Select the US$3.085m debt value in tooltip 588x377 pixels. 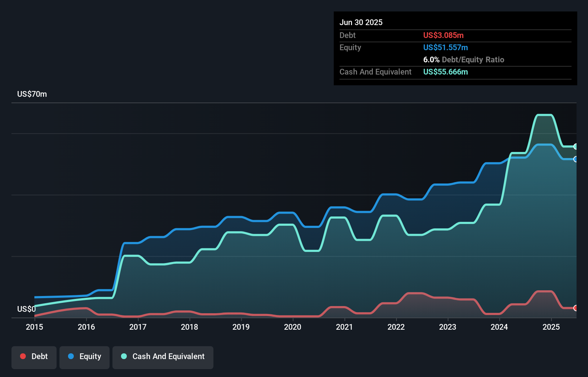pos(443,35)
